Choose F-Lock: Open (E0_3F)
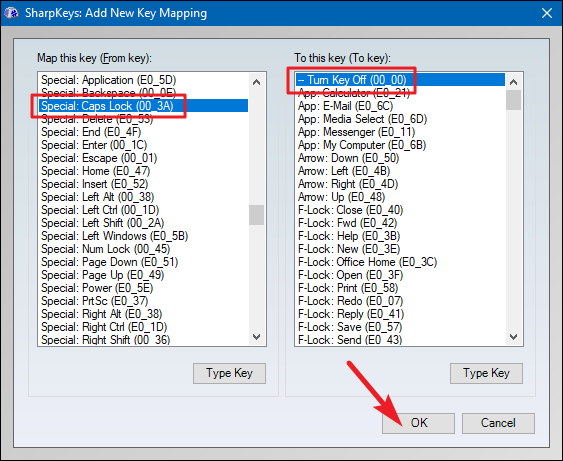Image resolution: width=563 pixels, height=461 pixels. coord(400,275)
